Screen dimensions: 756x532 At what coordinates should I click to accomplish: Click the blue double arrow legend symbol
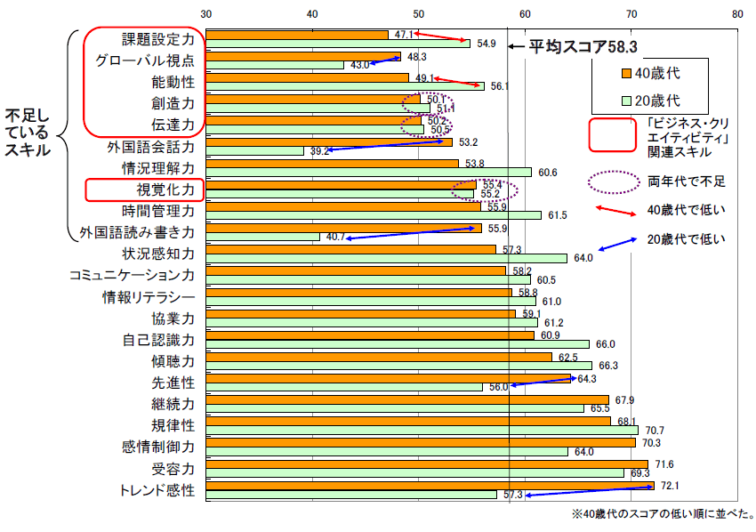[613, 238]
